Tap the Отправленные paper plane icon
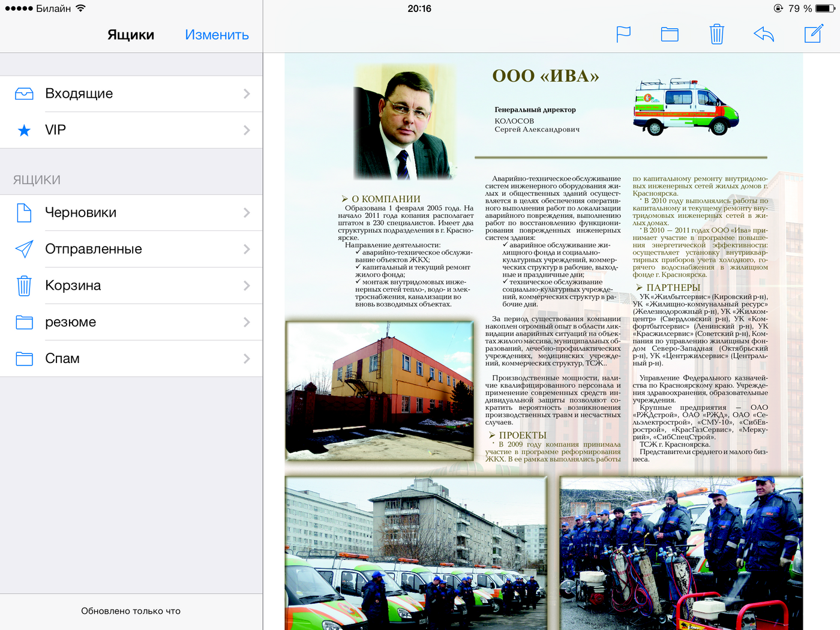 (x=24, y=249)
